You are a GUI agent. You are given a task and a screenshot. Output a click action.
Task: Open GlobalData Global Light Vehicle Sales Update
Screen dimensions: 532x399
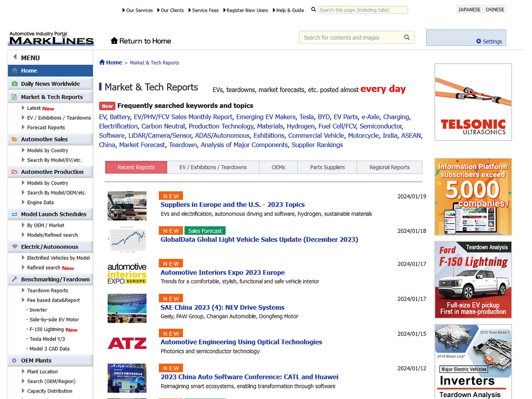pyautogui.click(x=259, y=239)
